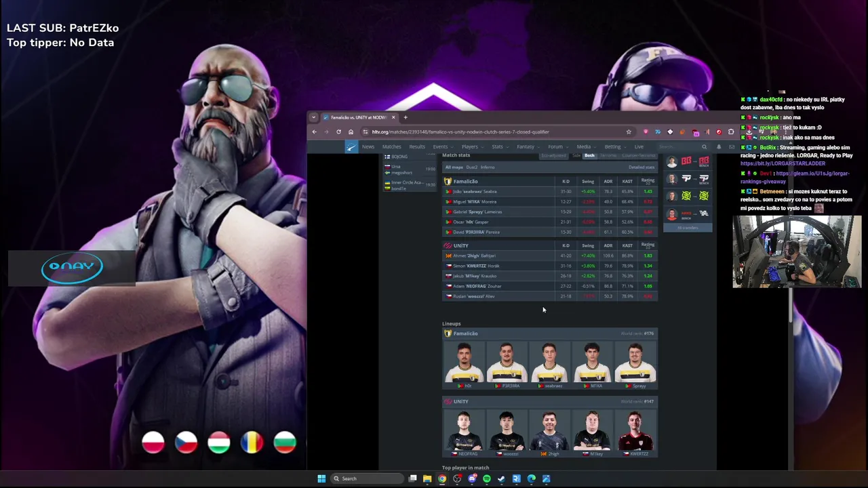Open Discord from the taskbar

pos(472,479)
